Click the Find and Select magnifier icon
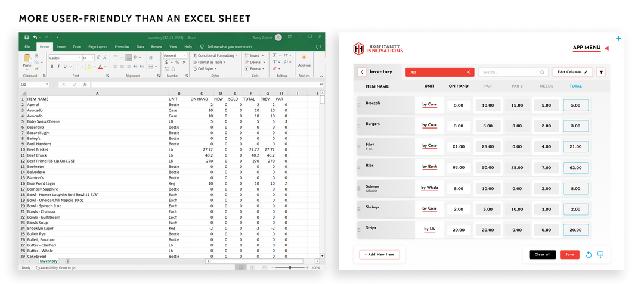 (x=286, y=62)
